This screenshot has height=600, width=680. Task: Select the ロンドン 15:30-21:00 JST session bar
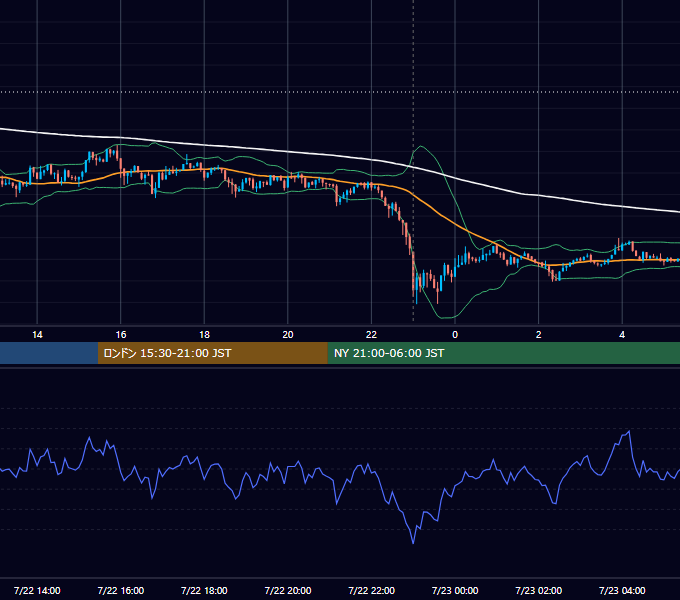coord(212,353)
